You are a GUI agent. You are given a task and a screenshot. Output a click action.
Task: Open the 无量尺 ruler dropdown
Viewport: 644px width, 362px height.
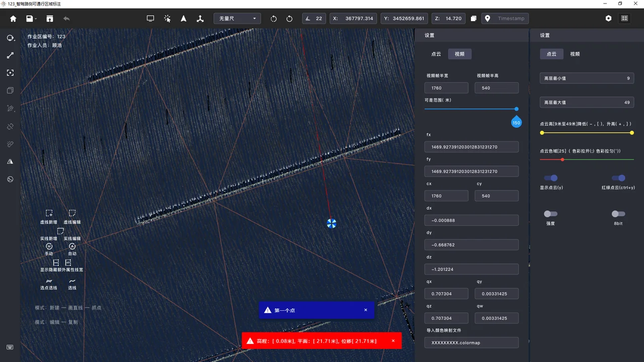(x=237, y=19)
